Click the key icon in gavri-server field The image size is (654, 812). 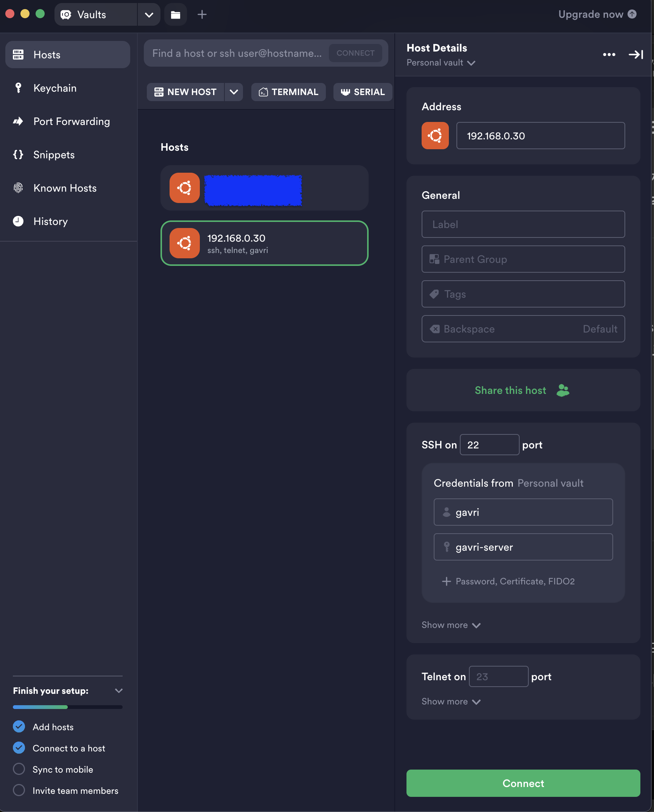pos(447,547)
